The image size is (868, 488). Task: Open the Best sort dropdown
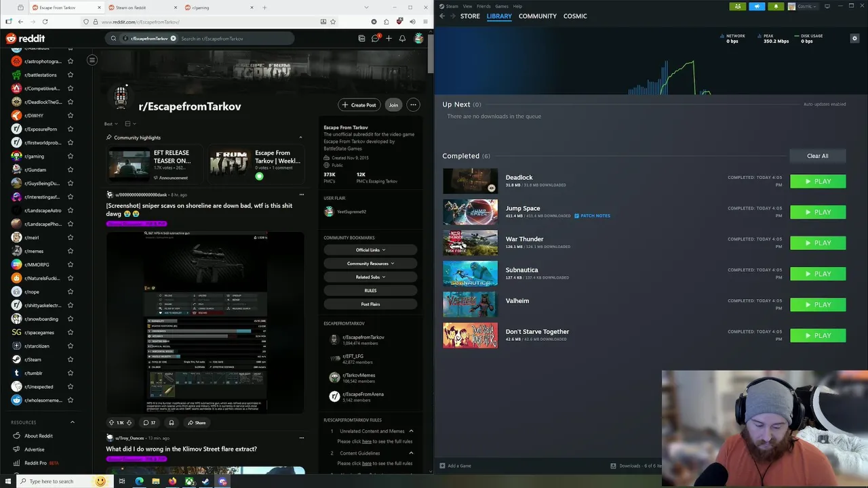click(111, 124)
